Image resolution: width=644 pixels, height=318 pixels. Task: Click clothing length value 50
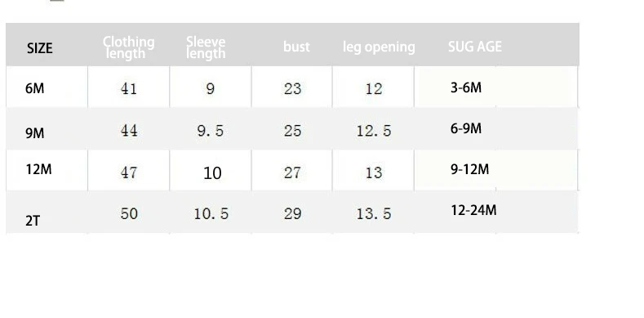tap(128, 213)
